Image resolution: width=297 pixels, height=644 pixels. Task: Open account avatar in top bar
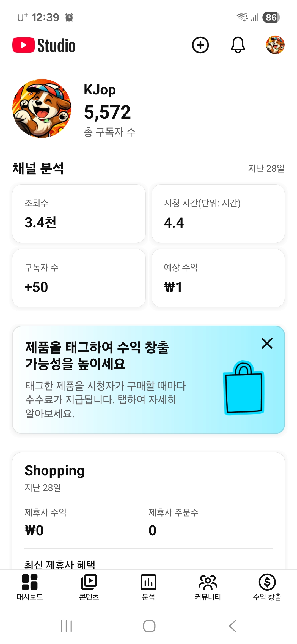[x=275, y=45]
